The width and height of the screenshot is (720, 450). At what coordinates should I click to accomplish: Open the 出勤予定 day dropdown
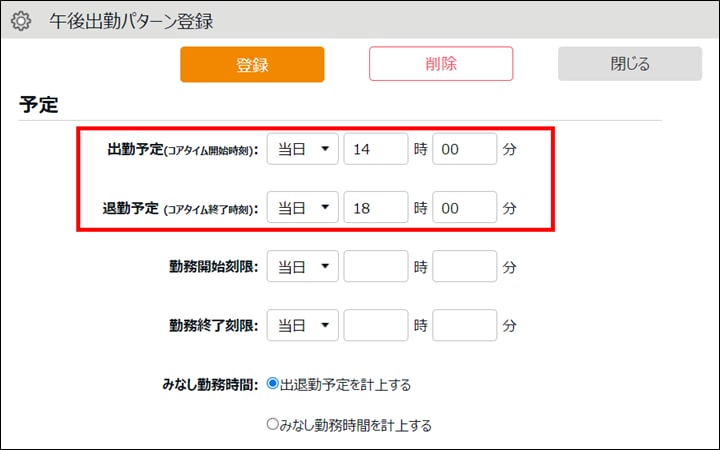pyautogui.click(x=303, y=150)
